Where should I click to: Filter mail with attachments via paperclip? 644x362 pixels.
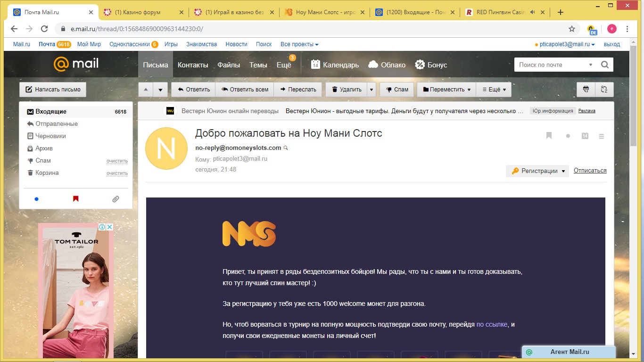(116, 199)
